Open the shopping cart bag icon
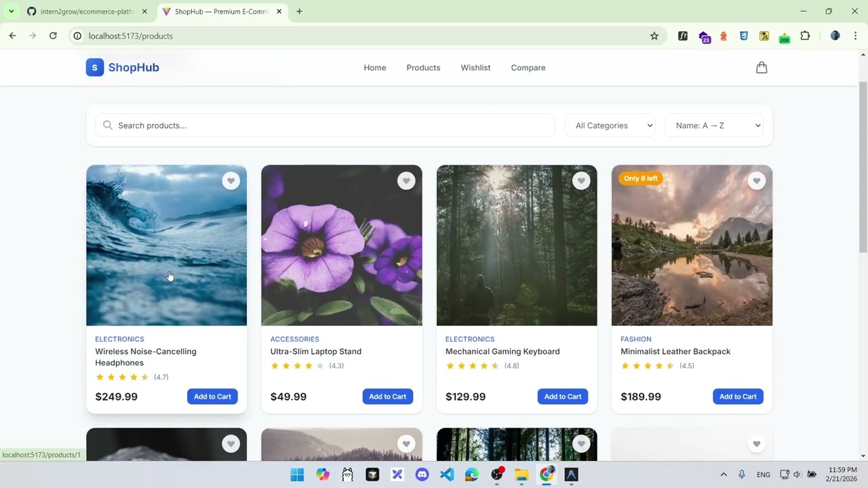 [762, 68]
